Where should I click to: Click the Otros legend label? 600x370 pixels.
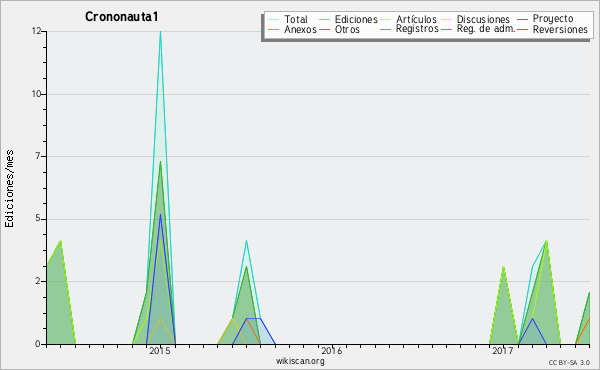pyautogui.click(x=347, y=29)
